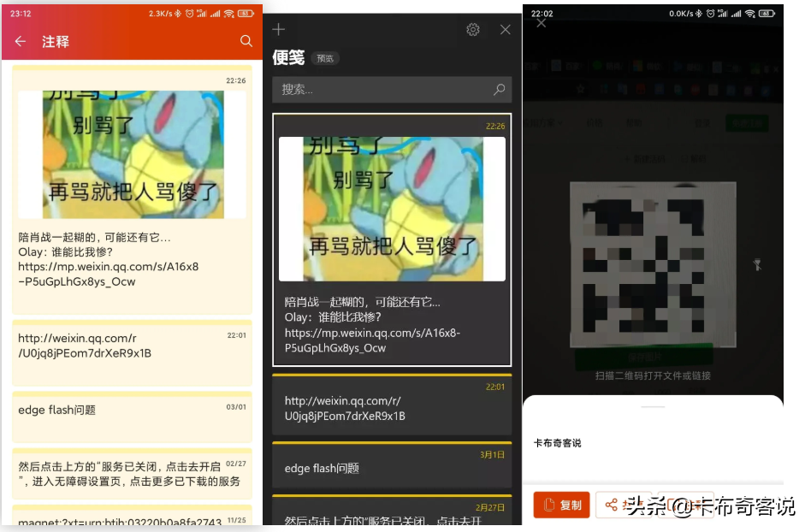
Task: Tap the Wi-Fi icon in the right phone's status bar
Action: coord(750,14)
